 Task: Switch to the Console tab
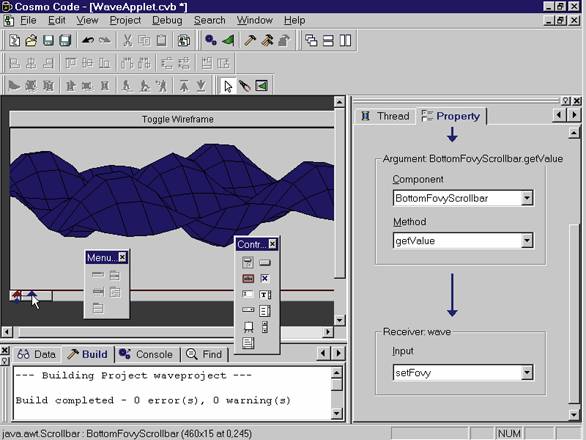click(147, 354)
